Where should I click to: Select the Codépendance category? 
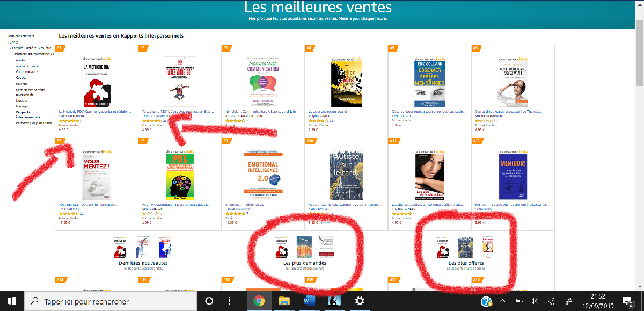click(x=27, y=72)
